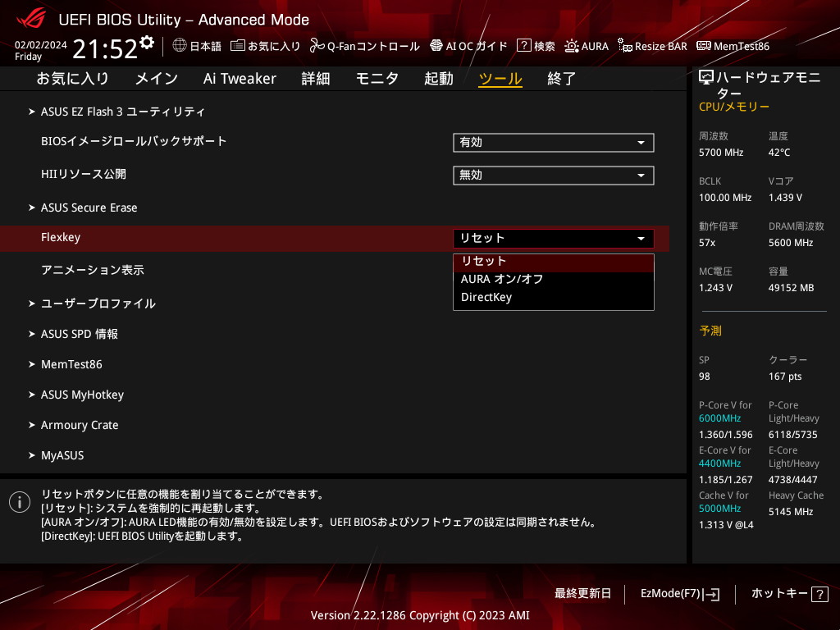This screenshot has height=630, width=840.
Task: Launch AI OC guide icon
Action: [x=436, y=46]
